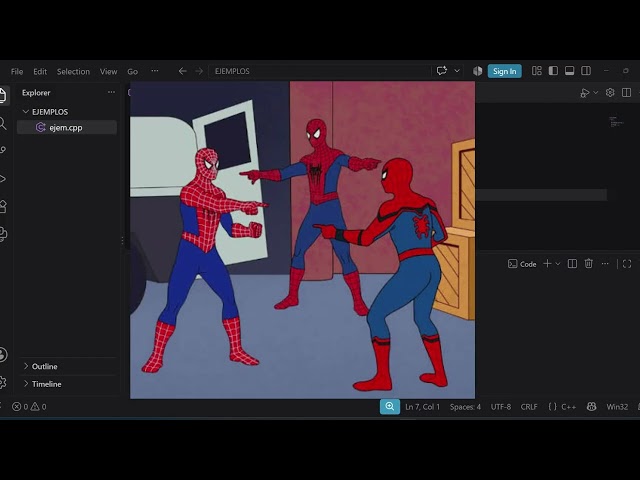Screen dimensions: 640x480
Task: Maximize the panel size
Action: point(627,264)
